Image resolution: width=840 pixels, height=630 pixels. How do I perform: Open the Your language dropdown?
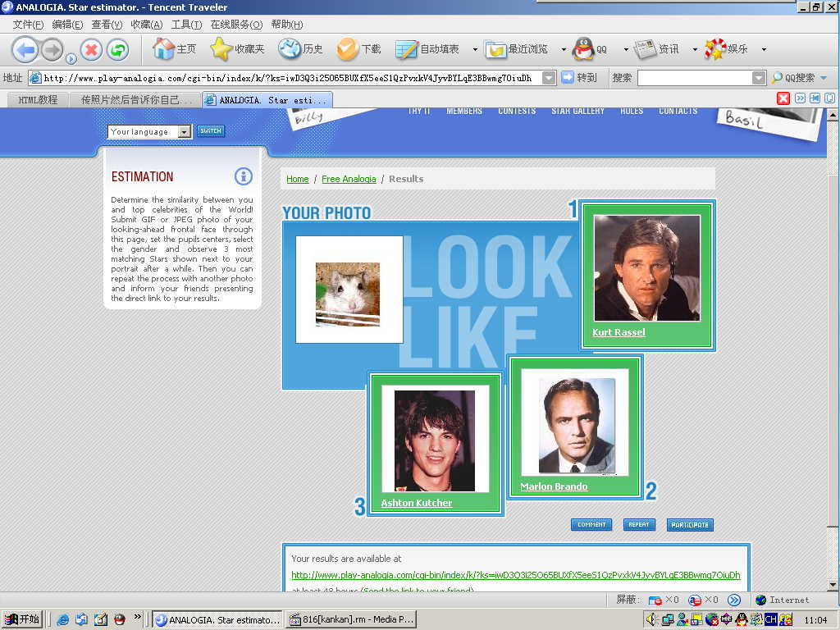149,132
